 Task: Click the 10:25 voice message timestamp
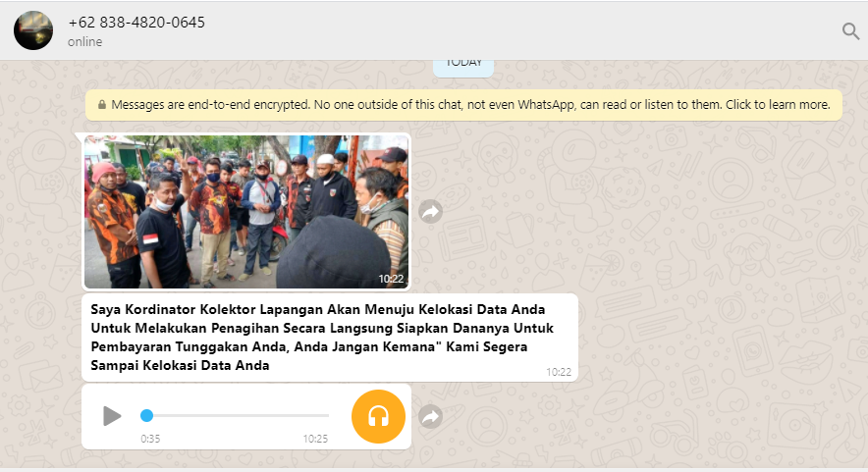[315, 439]
